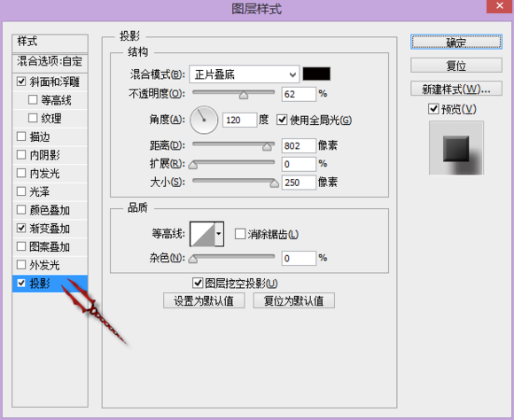
Task: Click the contour curve thumbnail
Action: 203,234
